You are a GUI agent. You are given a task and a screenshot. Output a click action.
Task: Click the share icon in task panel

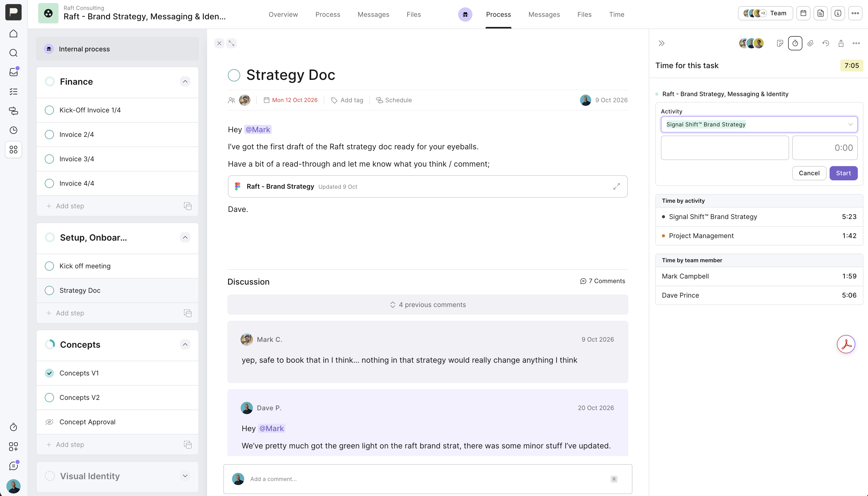[841, 43]
